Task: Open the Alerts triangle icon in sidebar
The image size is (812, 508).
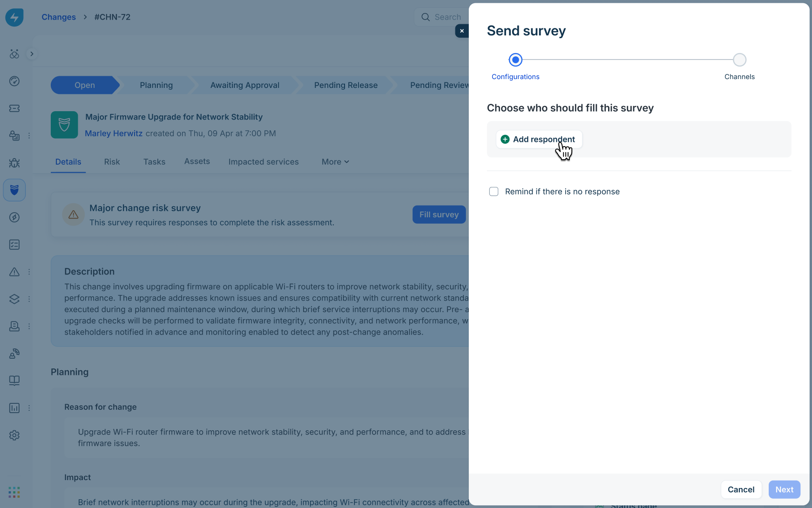Action: [x=14, y=272]
